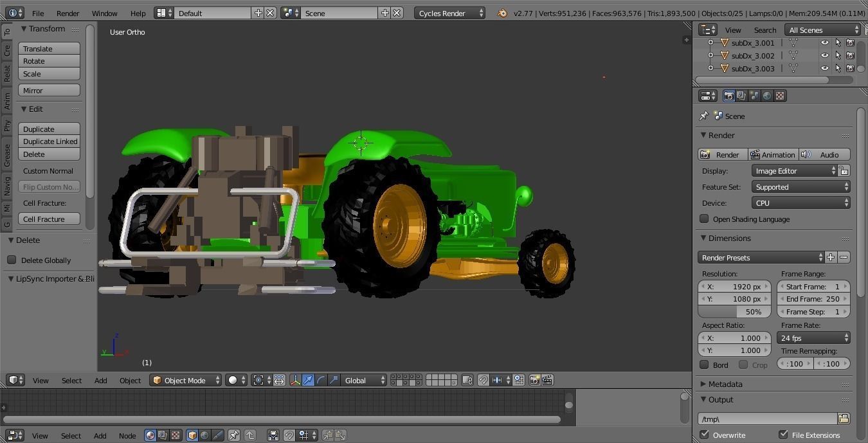Toggle manipulate center points icon
Image resolution: width=868 pixels, height=443 pixels.
279,380
